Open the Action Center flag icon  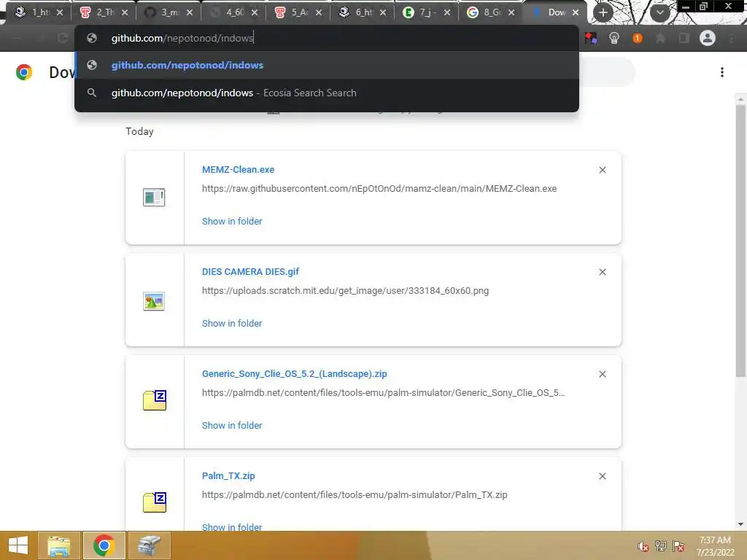tap(678, 546)
